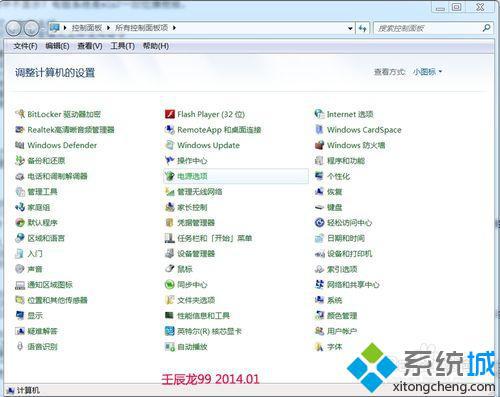The height and width of the screenshot is (397, 500).
Task: Open 索引选项 link
Action: [342, 269]
